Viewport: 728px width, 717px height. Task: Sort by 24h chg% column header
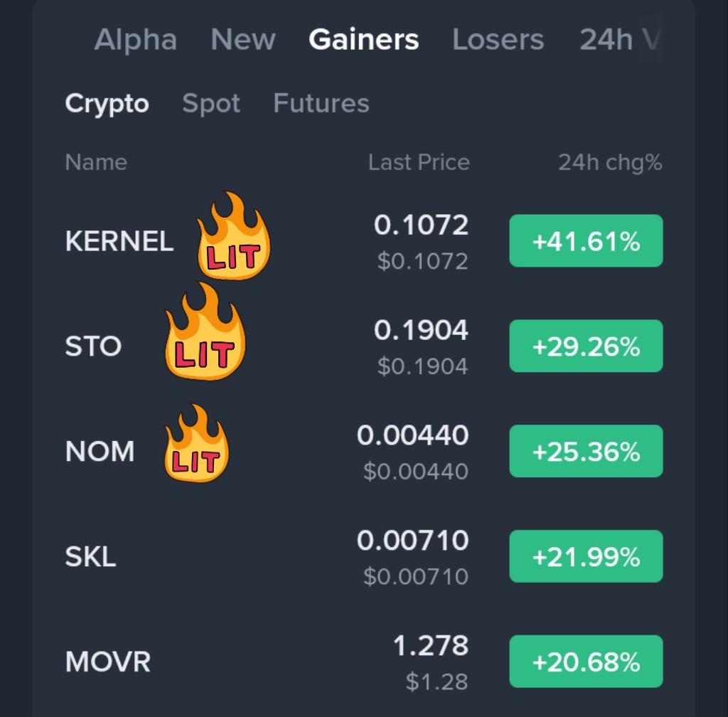[610, 163]
